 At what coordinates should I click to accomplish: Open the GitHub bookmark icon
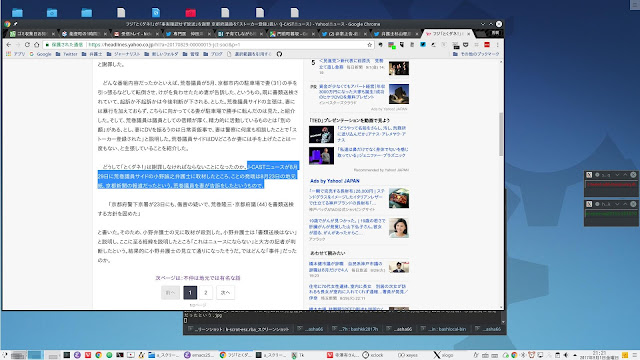click(279, 54)
